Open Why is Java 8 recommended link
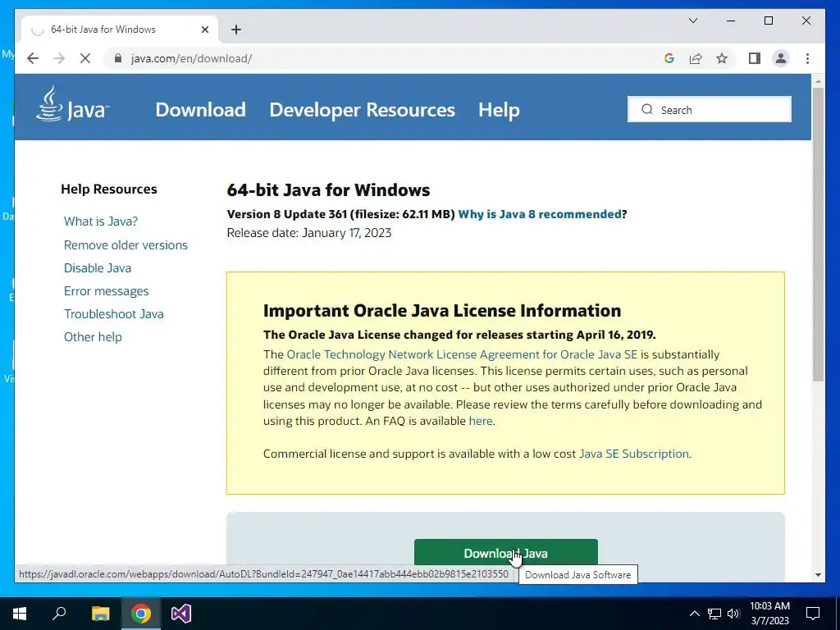 click(x=540, y=214)
